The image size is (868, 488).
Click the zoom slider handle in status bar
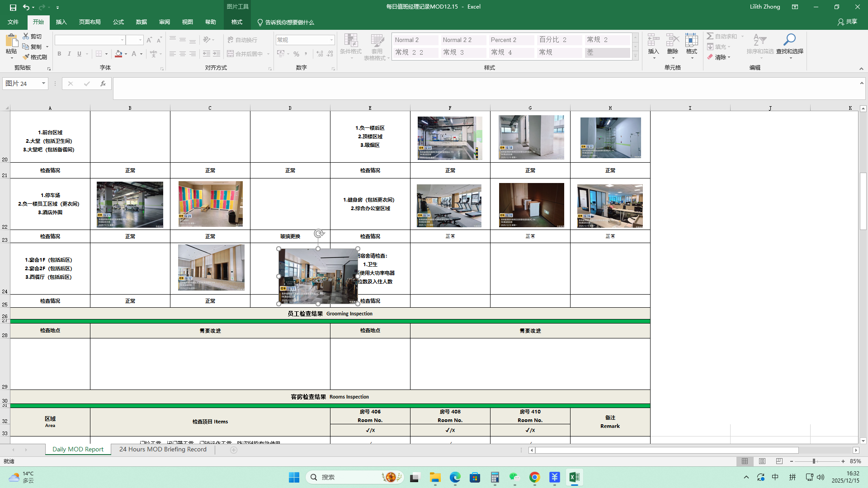(814, 461)
